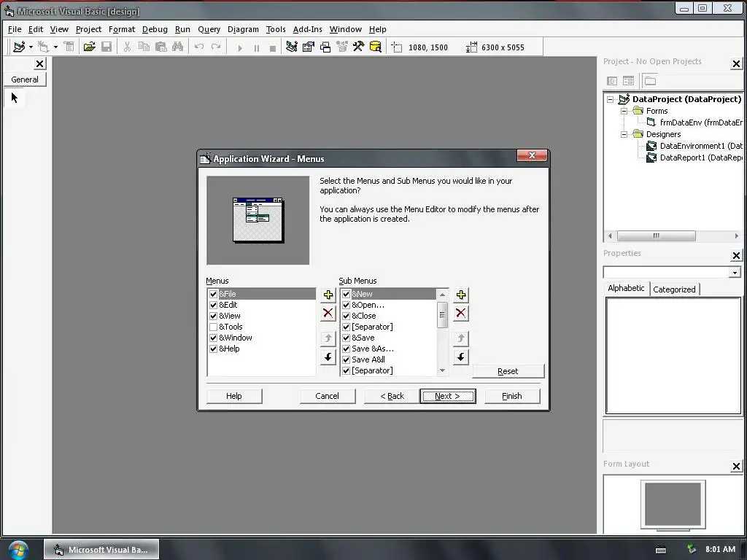Click the End stop button
Screen dimensions: 747x560
click(x=273, y=47)
